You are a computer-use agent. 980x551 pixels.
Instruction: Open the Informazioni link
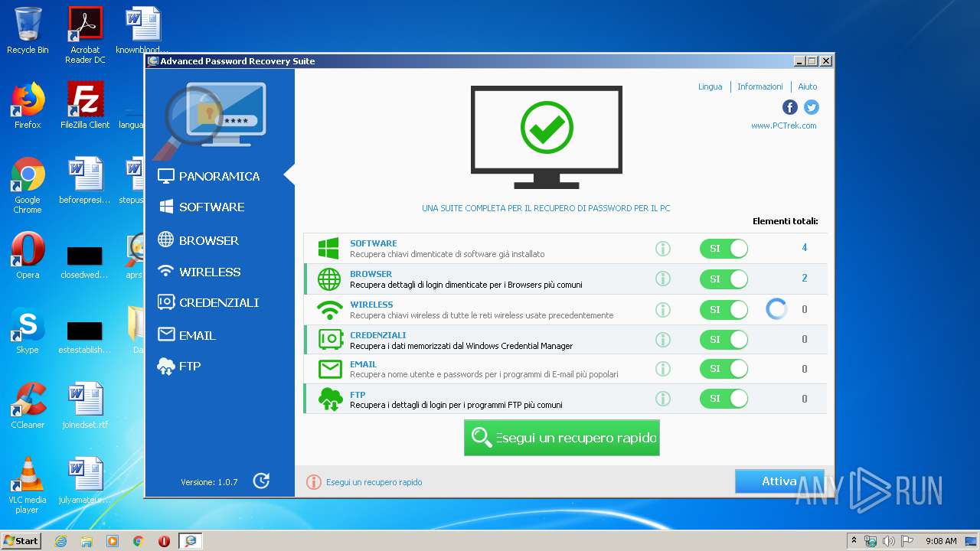tap(759, 86)
